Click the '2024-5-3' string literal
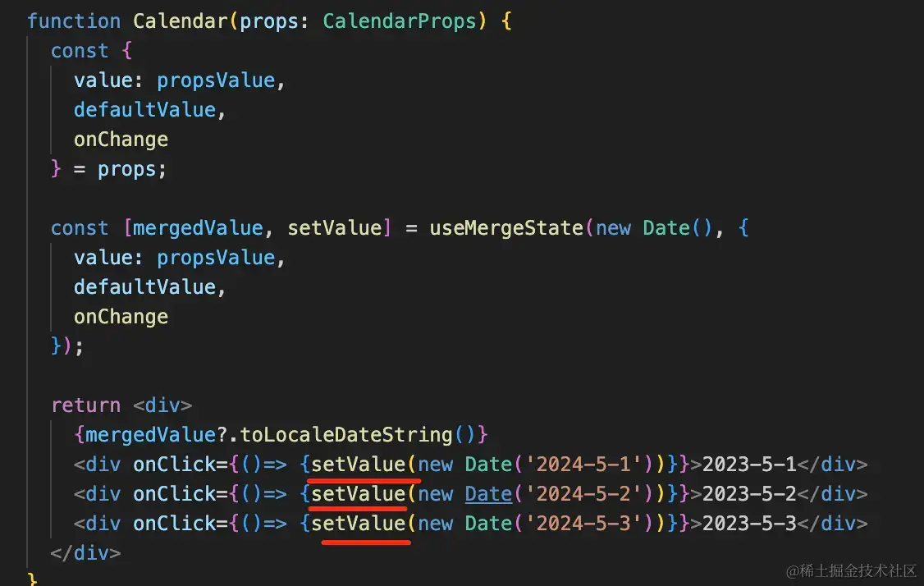Viewport: 924px width, 586px height. click(583, 524)
